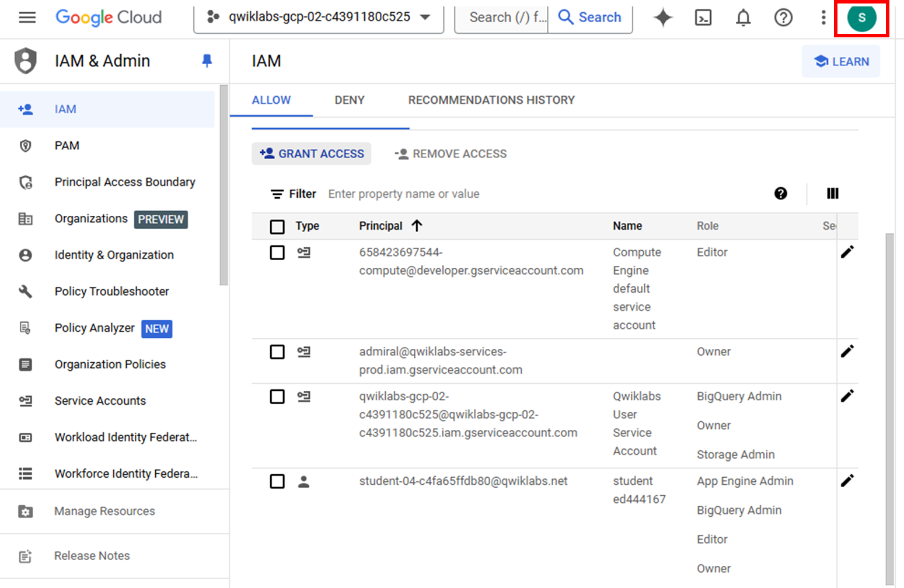Sort by the Name column header
This screenshot has height=588, width=904.
pyautogui.click(x=627, y=226)
